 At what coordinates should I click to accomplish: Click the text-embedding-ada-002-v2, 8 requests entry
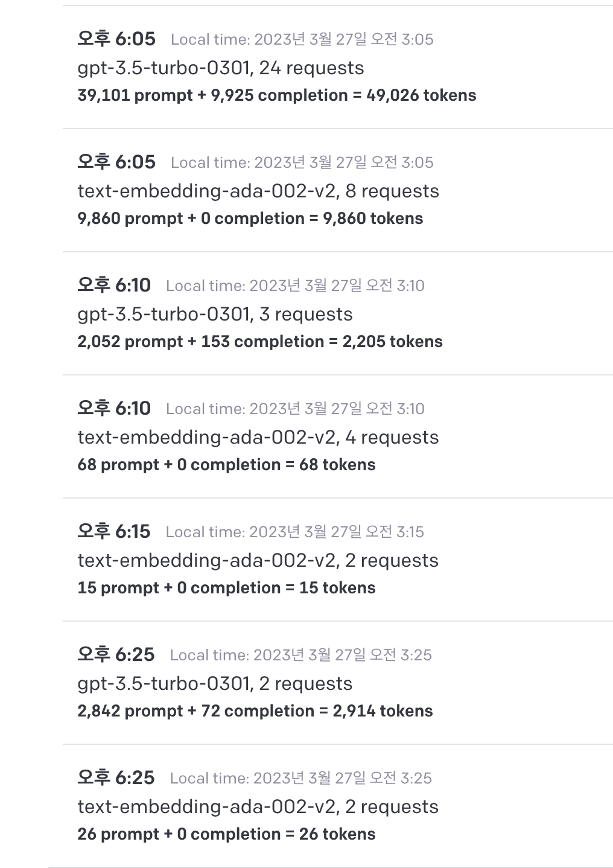click(258, 191)
